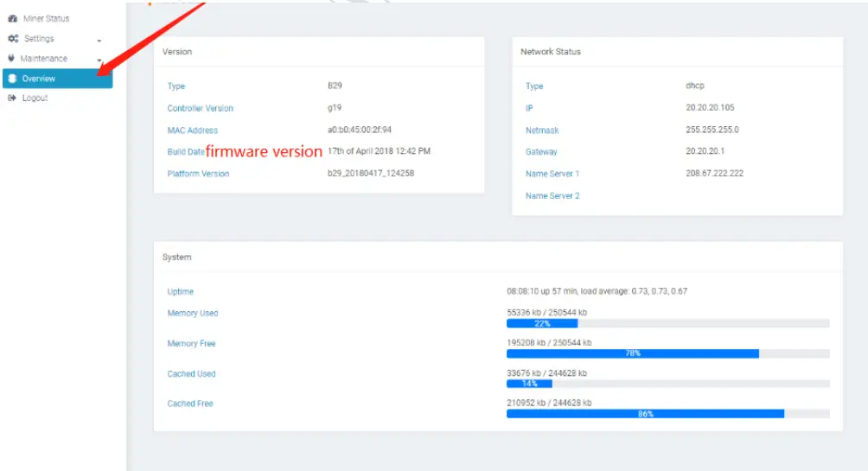The image size is (868, 471).
Task: Click the Build Date label
Action: (x=186, y=151)
